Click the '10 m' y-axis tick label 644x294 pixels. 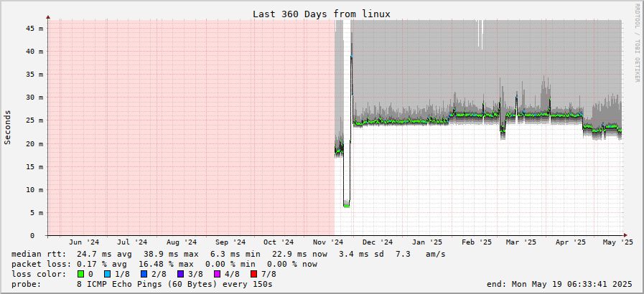(x=35, y=189)
